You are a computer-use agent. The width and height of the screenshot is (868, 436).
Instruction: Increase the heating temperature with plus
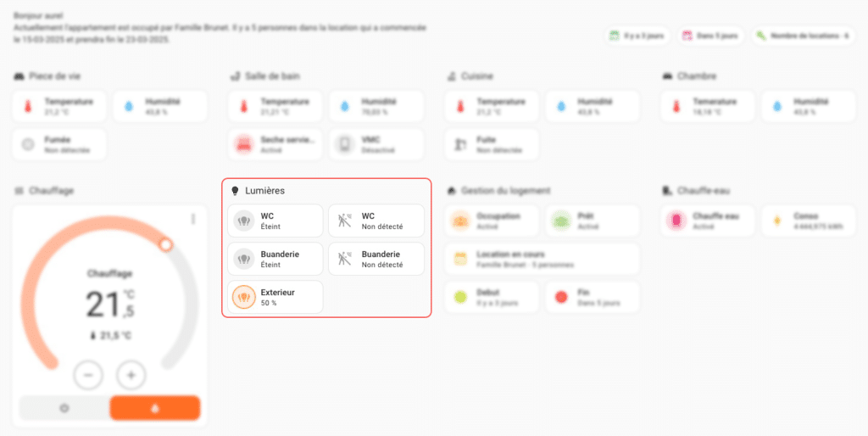(x=131, y=375)
